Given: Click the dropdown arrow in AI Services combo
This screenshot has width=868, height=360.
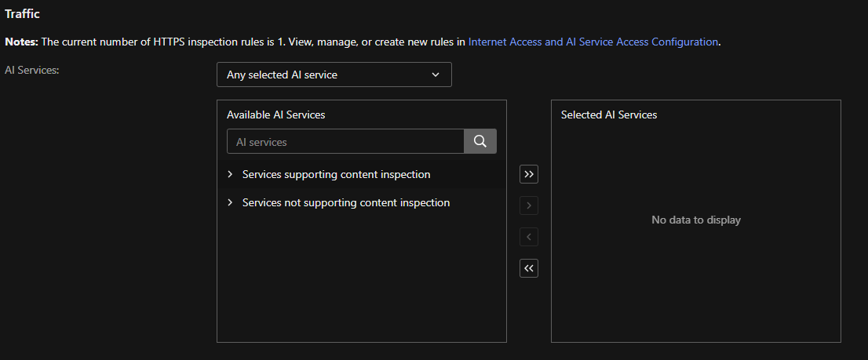Looking at the screenshot, I should tap(436, 75).
